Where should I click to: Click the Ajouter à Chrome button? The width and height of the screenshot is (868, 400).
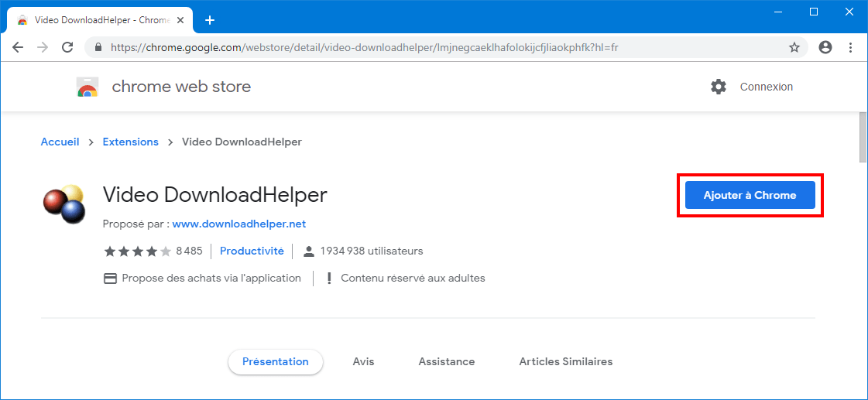tap(750, 195)
